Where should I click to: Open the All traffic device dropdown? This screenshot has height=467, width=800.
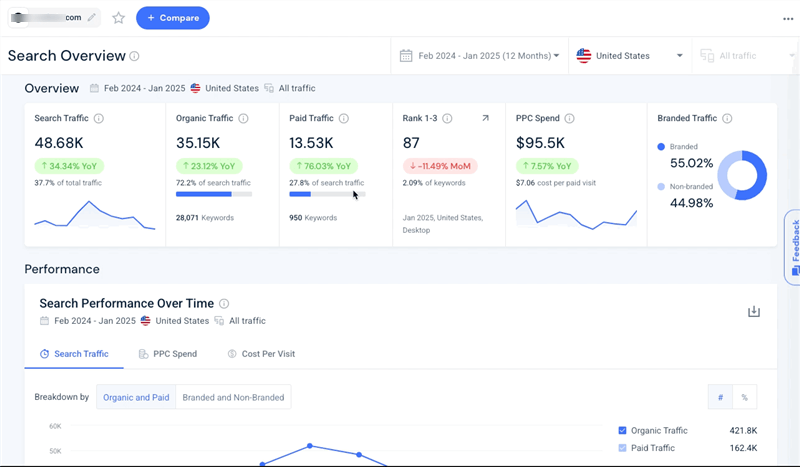746,56
